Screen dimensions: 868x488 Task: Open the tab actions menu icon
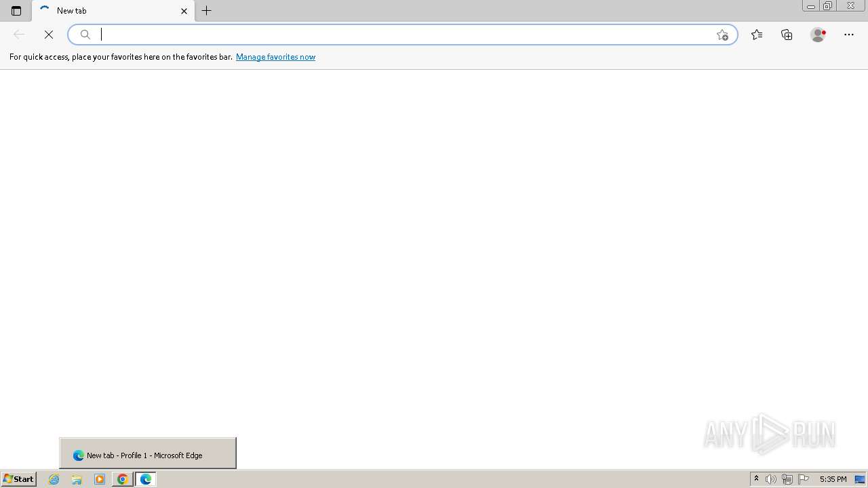[x=16, y=11]
